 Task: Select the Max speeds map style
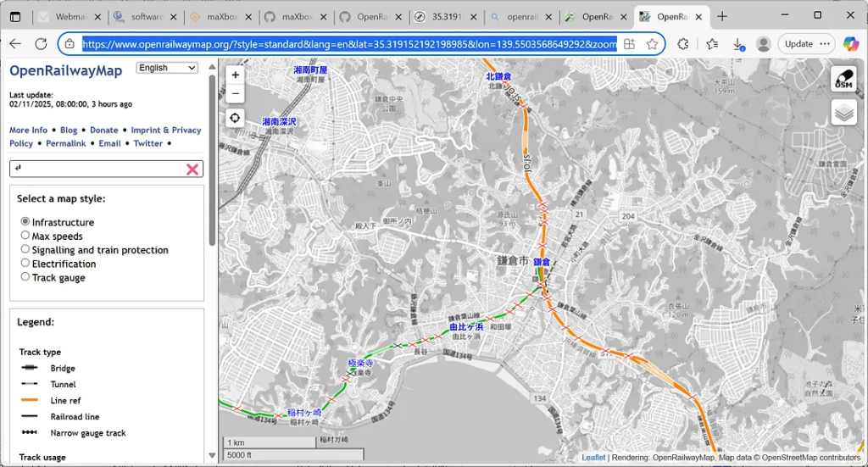tap(25, 236)
